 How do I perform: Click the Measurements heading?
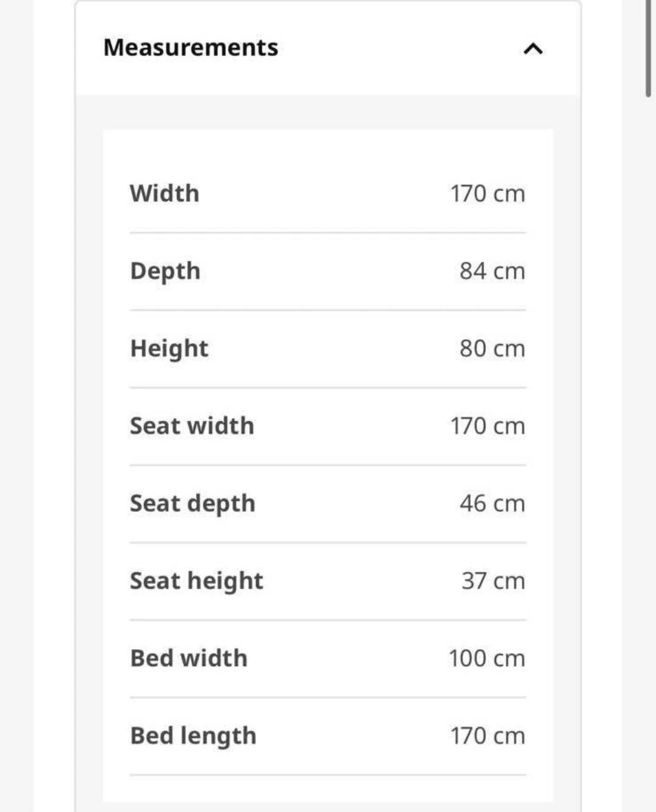click(191, 47)
